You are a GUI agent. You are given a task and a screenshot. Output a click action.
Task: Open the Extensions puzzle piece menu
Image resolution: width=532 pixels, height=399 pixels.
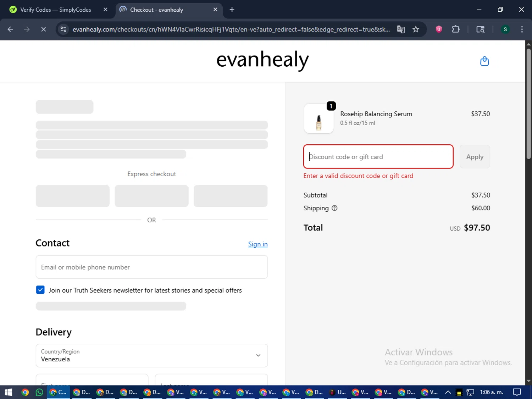pos(456,29)
